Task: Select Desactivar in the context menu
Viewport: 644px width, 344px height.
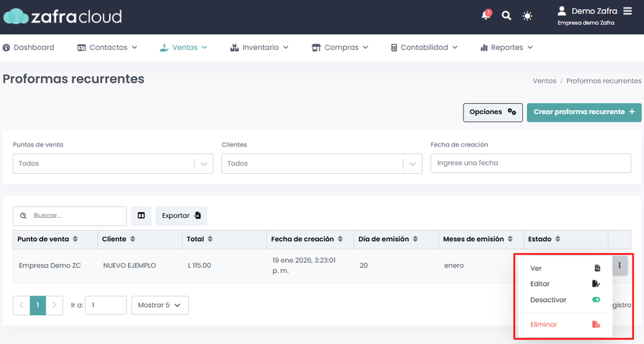Action: [565, 300]
